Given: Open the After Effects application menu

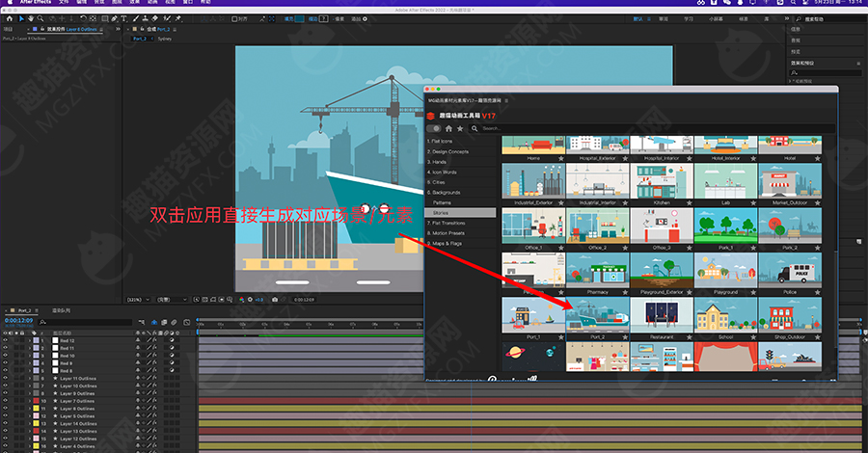Looking at the screenshot, I should pyautogui.click(x=36, y=2).
